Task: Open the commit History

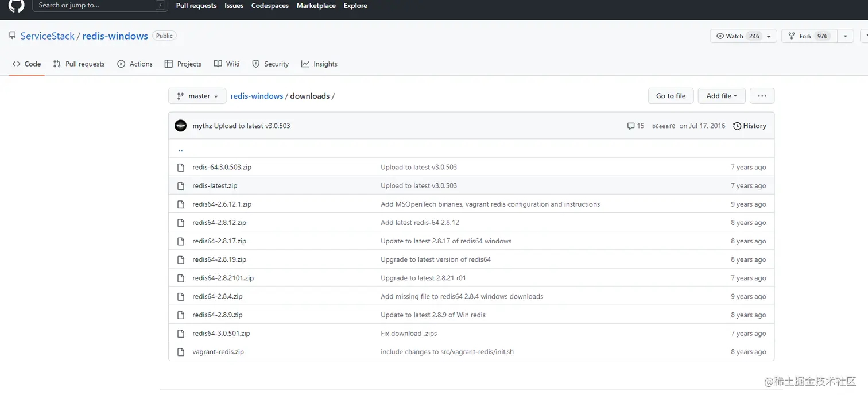Action: pos(750,126)
